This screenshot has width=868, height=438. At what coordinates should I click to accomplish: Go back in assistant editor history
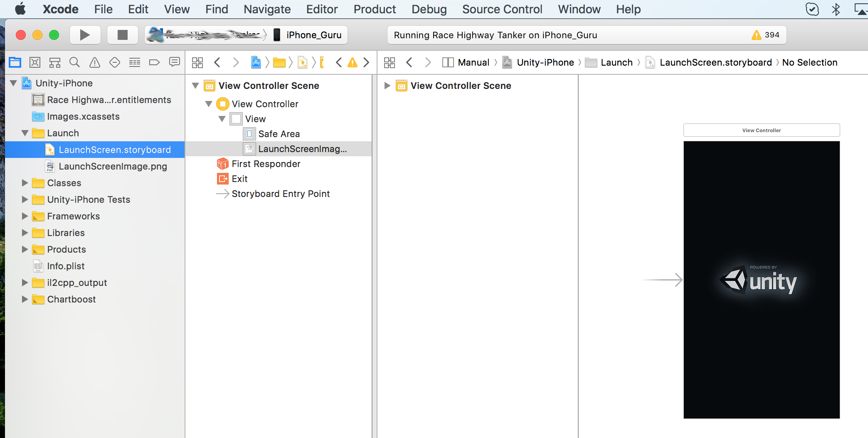point(409,62)
